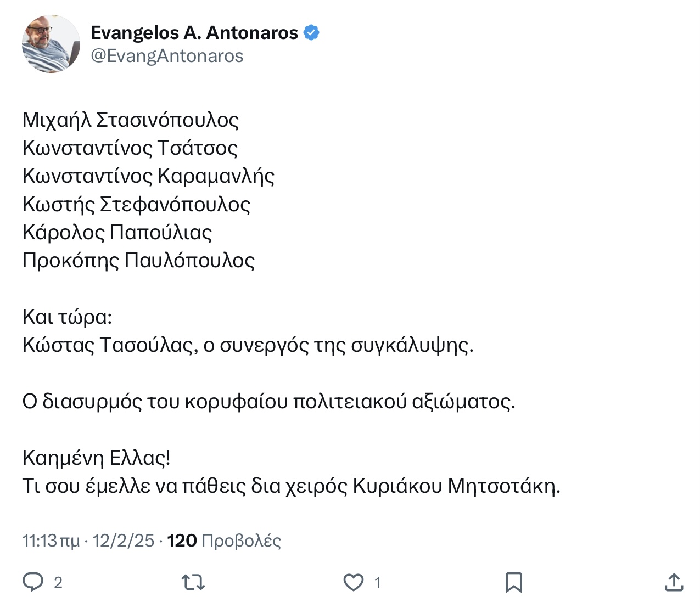Screen dimensions: 700x608
Task: Reply using the speech bubble icon
Action: click(x=33, y=582)
